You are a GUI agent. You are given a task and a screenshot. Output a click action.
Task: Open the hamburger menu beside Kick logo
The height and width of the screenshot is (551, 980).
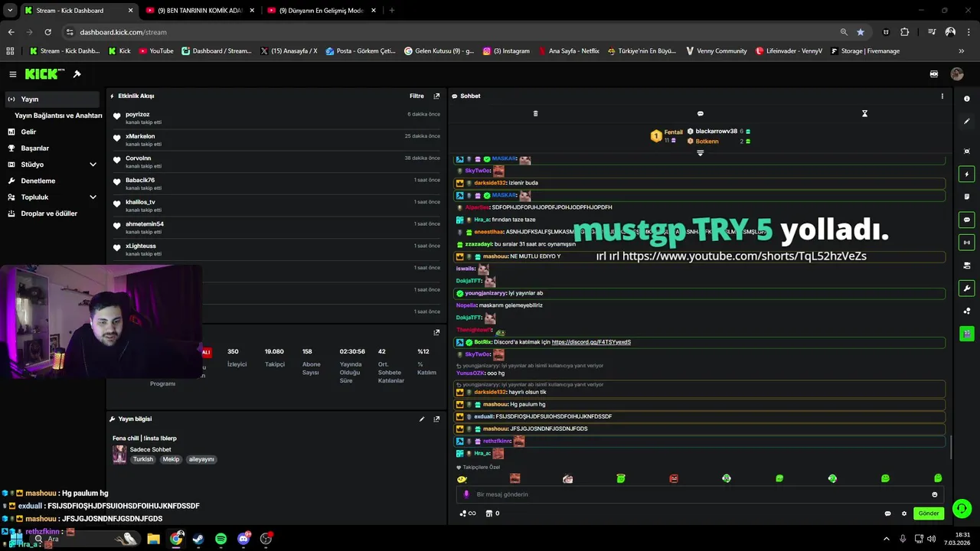pos(13,74)
